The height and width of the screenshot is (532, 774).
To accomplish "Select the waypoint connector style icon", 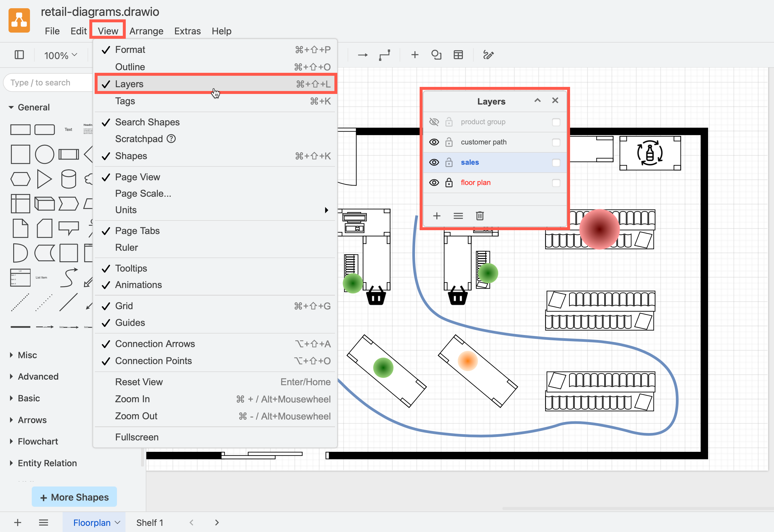I will coord(384,54).
